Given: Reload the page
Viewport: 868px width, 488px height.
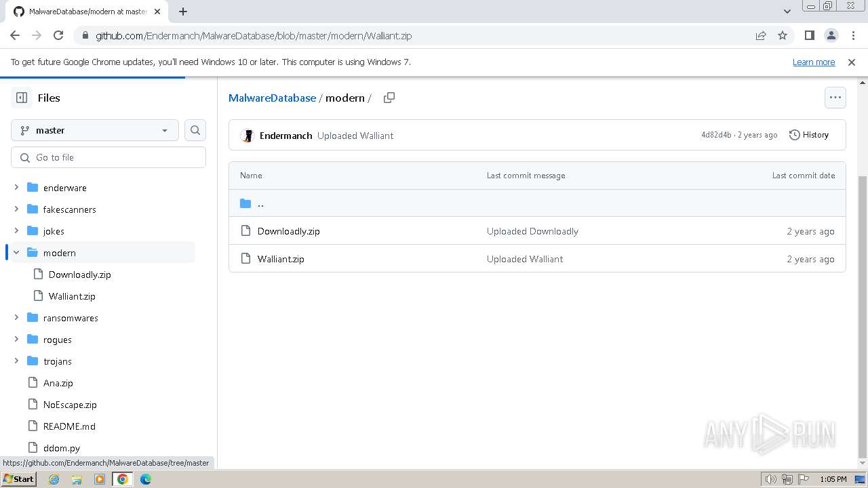Looking at the screenshot, I should [58, 36].
